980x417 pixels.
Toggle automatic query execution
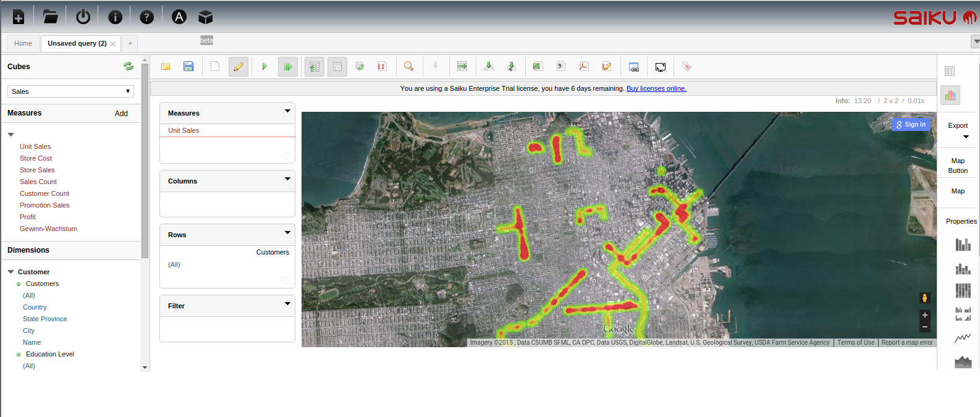coord(288,67)
